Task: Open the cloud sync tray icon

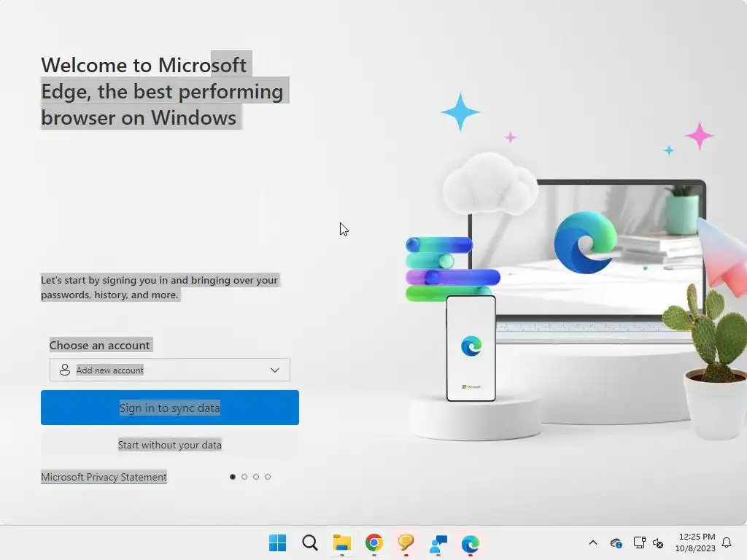Action: click(616, 542)
